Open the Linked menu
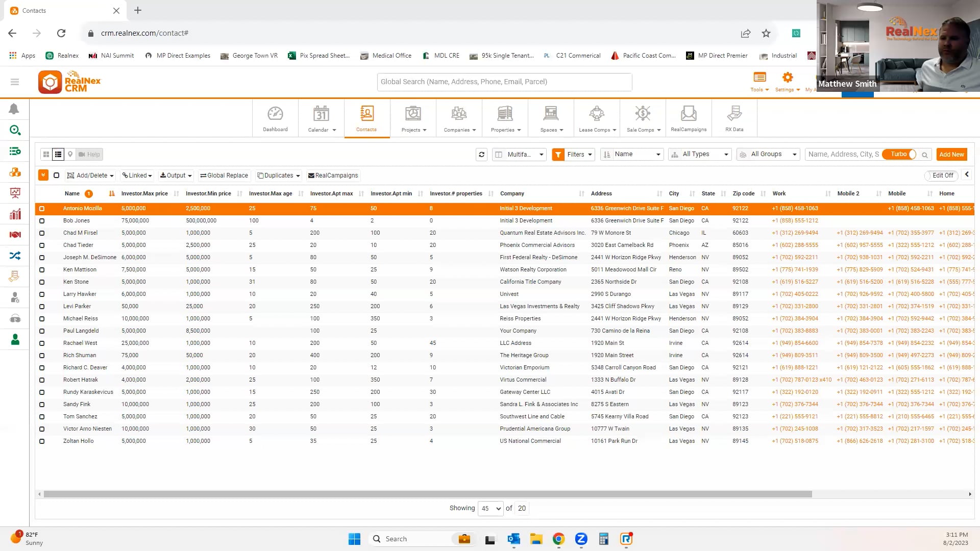 click(137, 175)
